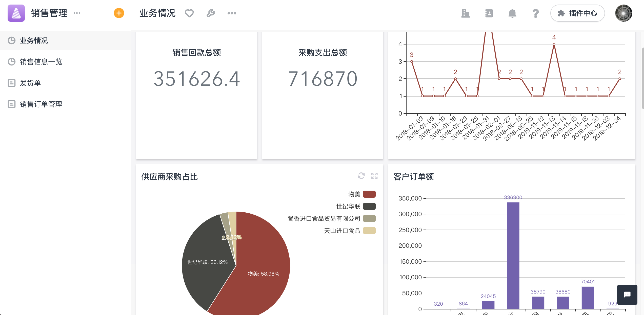Expand 供应商采购占比 chart to fullscreen
Viewport: 644px width, 315px height.
click(374, 176)
